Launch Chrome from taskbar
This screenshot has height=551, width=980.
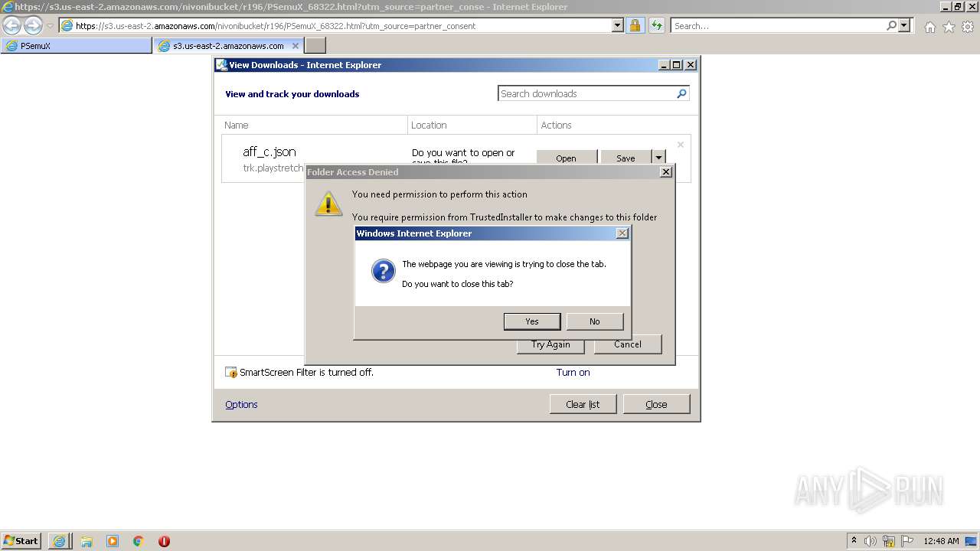[139, 540]
